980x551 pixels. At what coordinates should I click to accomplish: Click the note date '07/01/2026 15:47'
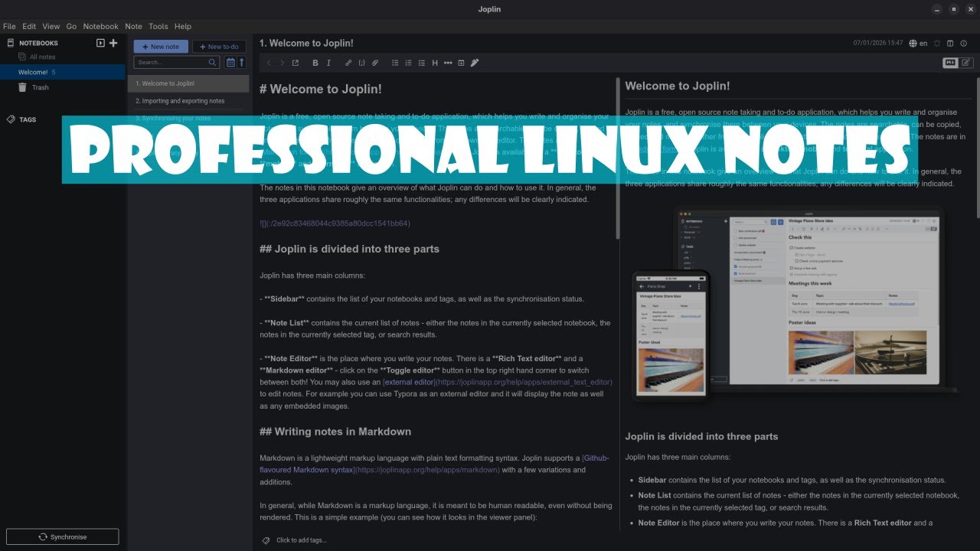(878, 44)
